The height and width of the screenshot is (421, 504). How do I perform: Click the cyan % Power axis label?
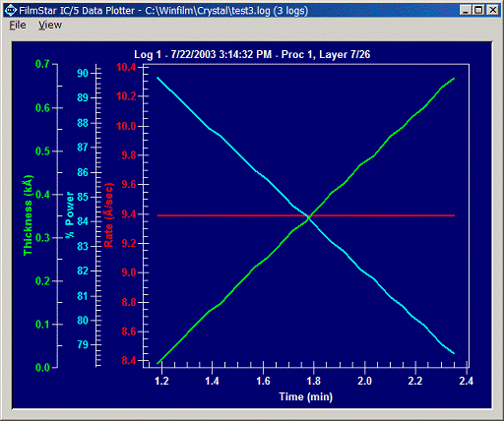70,214
